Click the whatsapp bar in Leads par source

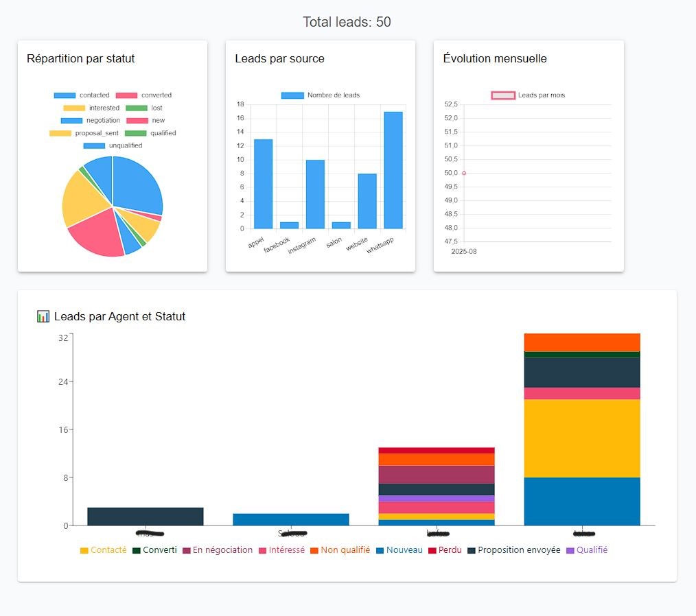(x=393, y=169)
